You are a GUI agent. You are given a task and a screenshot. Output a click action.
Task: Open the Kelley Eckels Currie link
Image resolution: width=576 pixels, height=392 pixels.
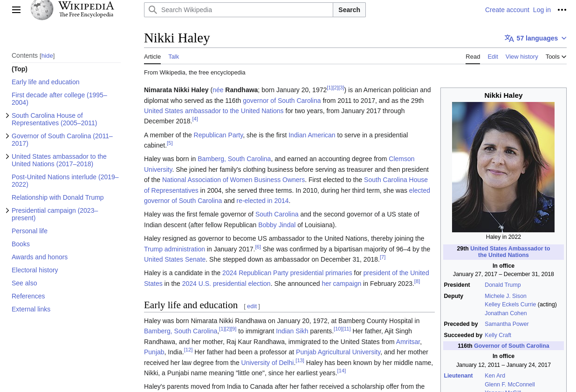[x=510, y=304]
